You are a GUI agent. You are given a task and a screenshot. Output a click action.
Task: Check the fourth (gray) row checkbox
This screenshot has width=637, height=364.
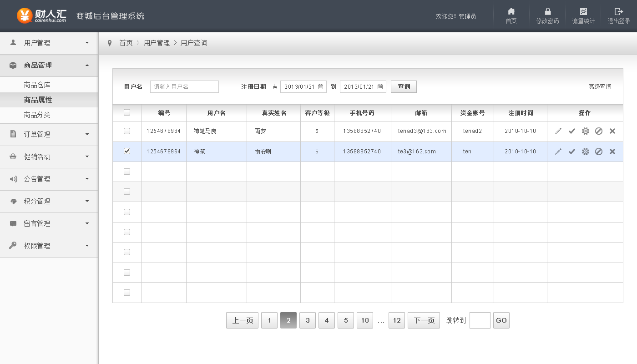(x=127, y=192)
